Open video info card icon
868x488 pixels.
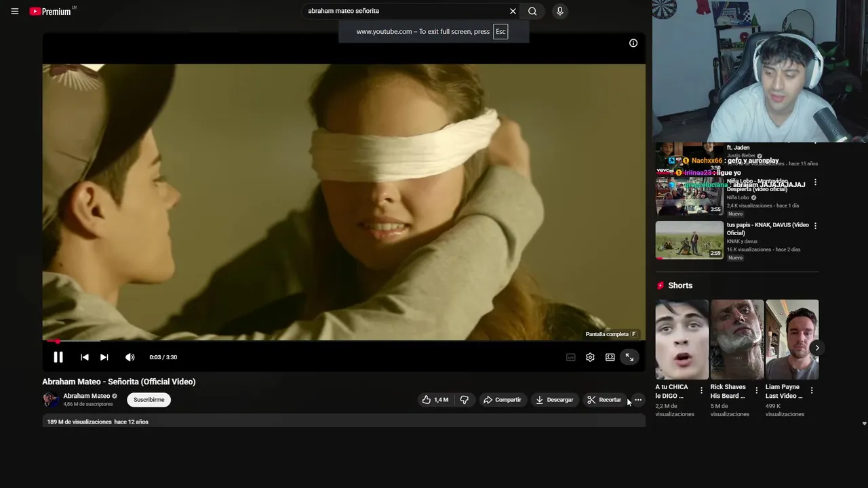633,43
